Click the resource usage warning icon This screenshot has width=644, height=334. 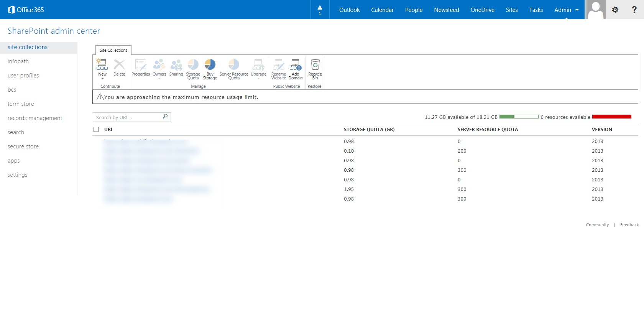pos(100,97)
